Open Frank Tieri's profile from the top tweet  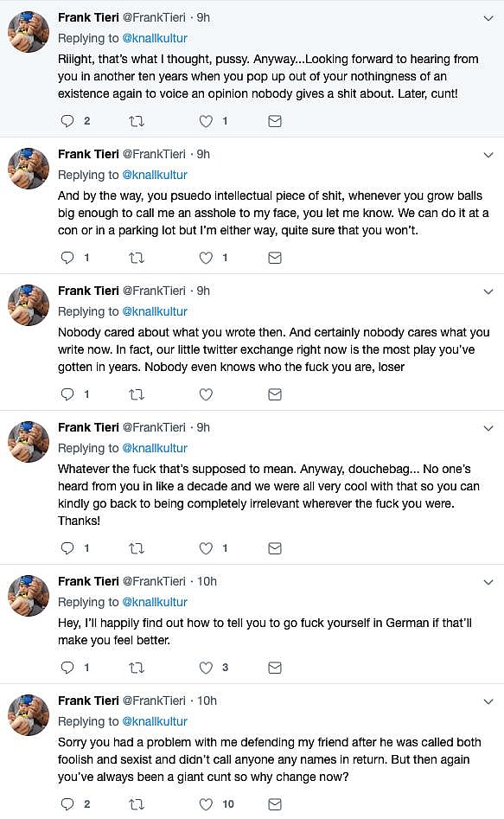pyautogui.click(x=86, y=17)
